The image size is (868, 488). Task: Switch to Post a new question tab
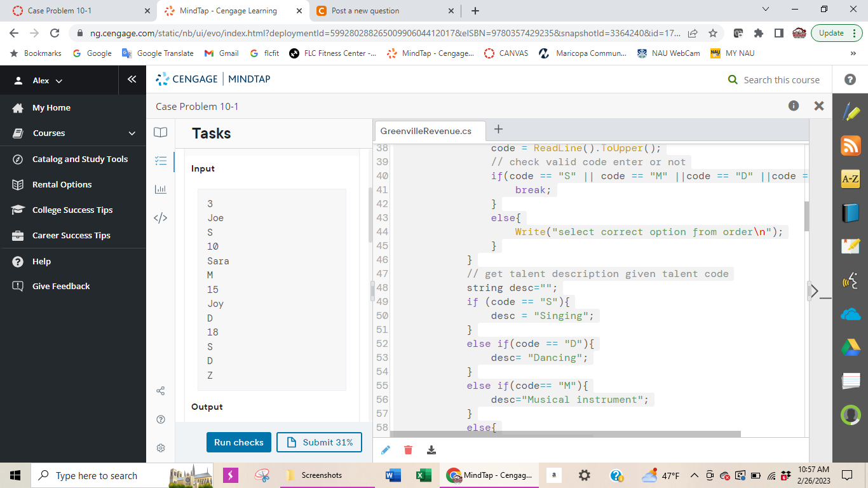coord(385,11)
